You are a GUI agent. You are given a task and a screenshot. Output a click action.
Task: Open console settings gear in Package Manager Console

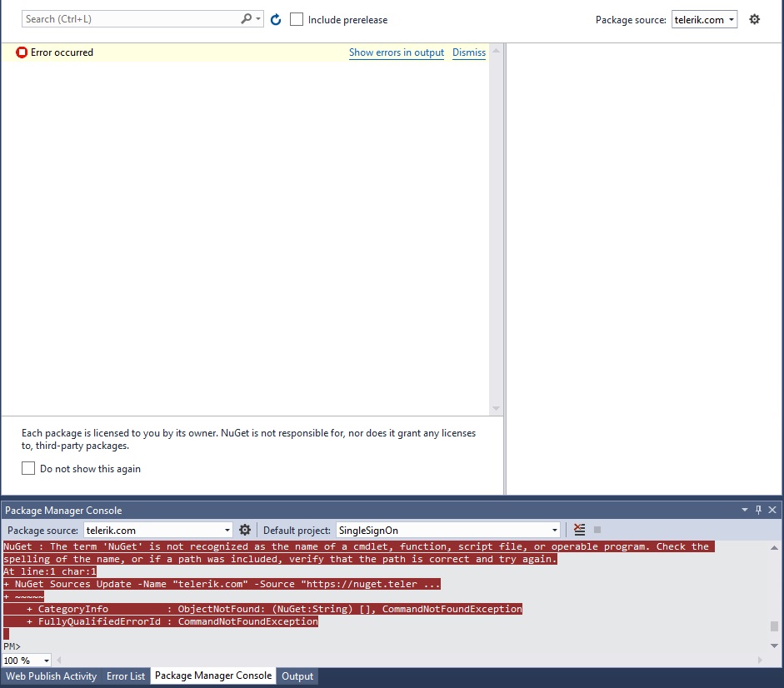coord(244,530)
